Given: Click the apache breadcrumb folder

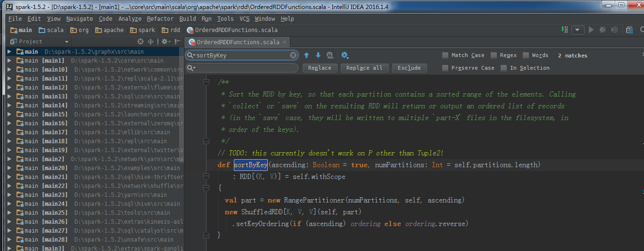Looking at the screenshot, I should (x=109, y=30).
